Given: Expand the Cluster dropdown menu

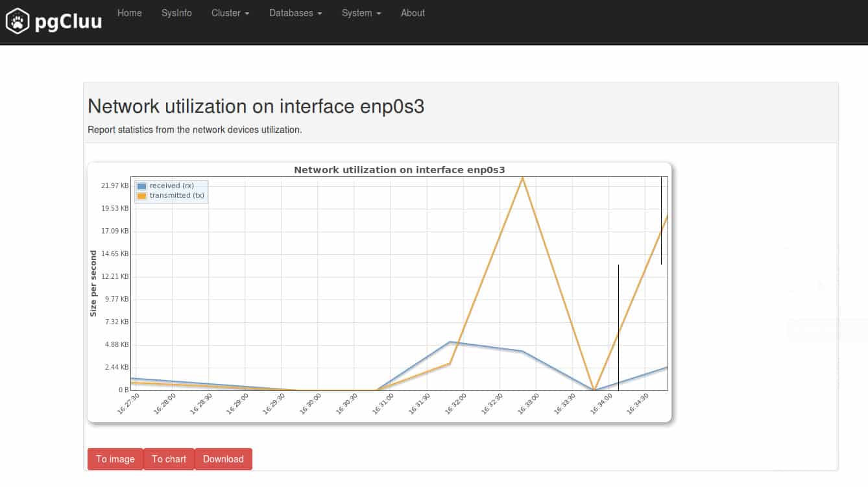Looking at the screenshot, I should coord(230,13).
